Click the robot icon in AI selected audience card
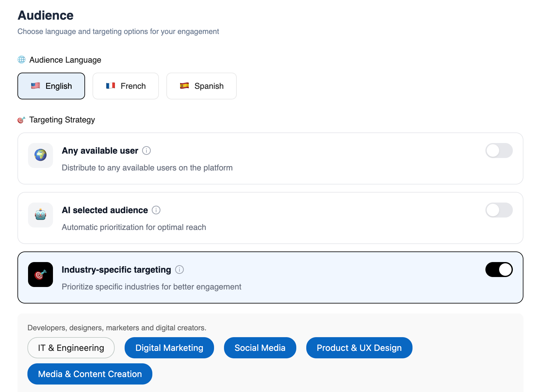The height and width of the screenshot is (392, 539). pyautogui.click(x=41, y=215)
